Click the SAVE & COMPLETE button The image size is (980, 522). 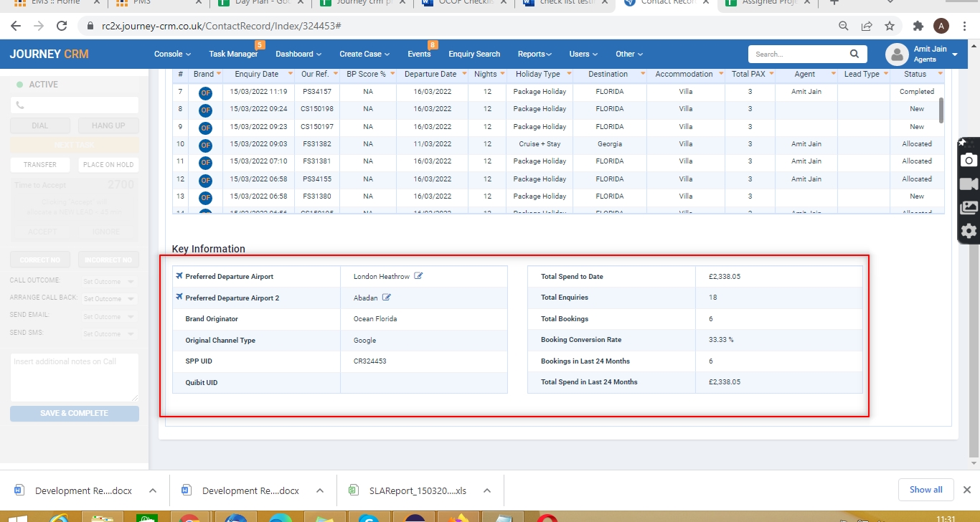coord(75,413)
